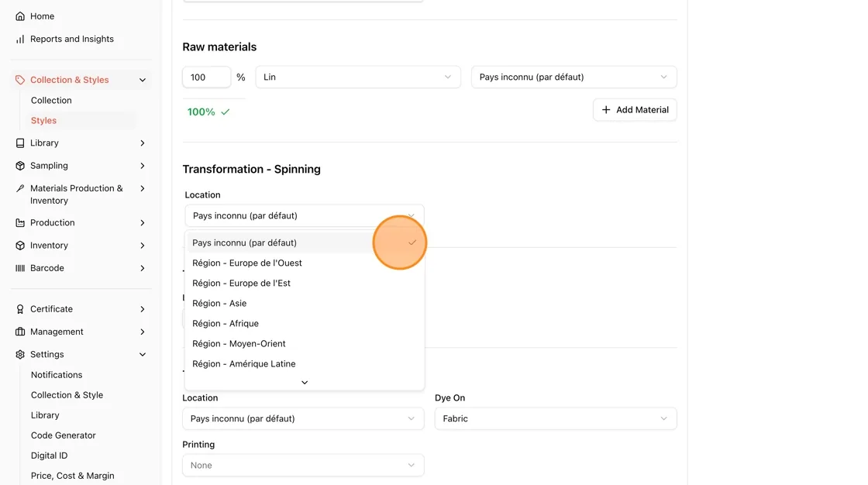Click the Certificate badge icon
This screenshot has width=868, height=485.
coord(20,309)
